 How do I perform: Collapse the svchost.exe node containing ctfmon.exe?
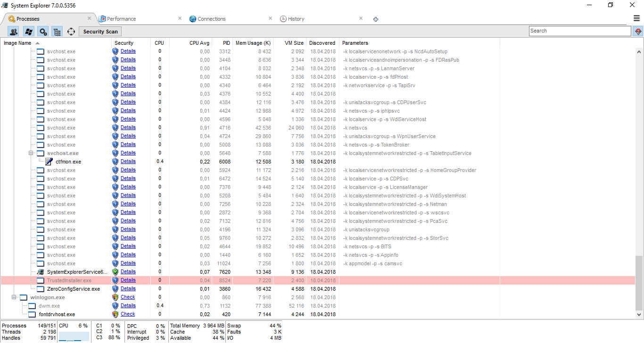pos(31,153)
